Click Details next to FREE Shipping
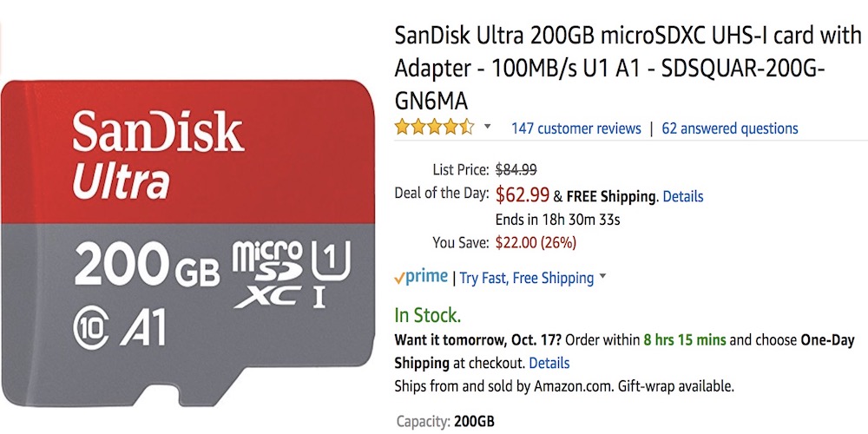 point(683,197)
